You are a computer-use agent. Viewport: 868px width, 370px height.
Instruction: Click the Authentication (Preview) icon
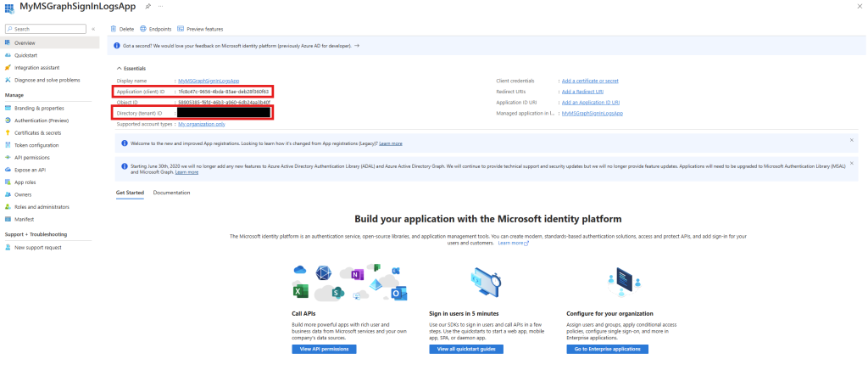tap(8, 121)
